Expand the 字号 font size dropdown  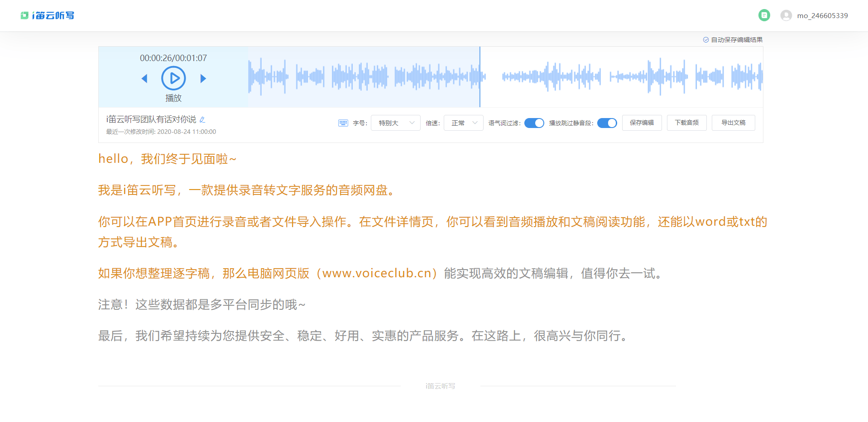tap(396, 123)
